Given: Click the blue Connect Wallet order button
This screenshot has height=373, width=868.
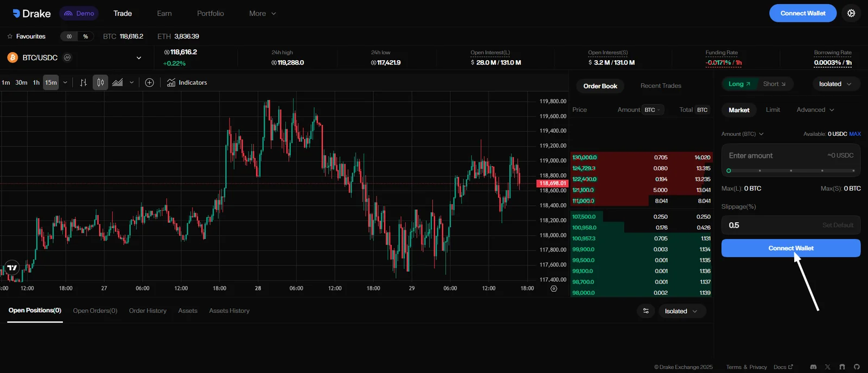Looking at the screenshot, I should [x=791, y=248].
